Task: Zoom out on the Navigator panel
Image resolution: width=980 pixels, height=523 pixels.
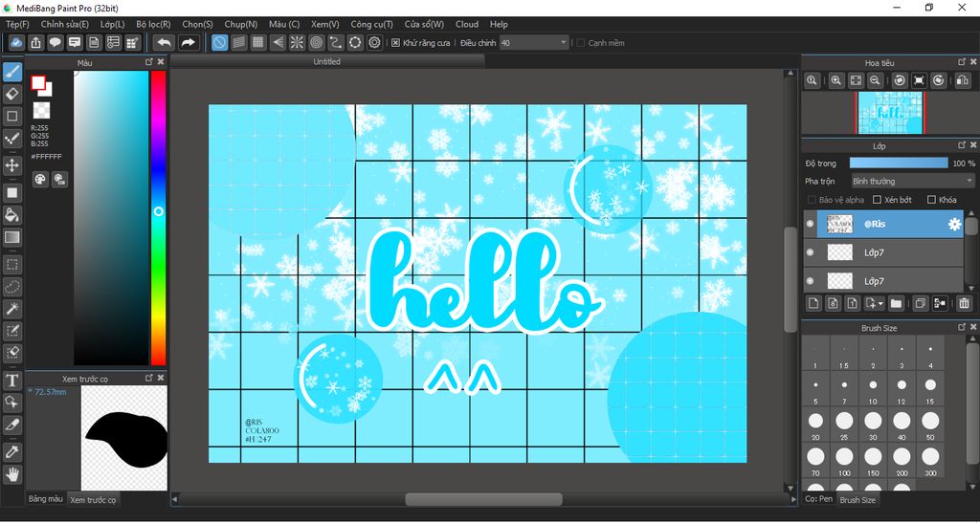Action: 875,80
